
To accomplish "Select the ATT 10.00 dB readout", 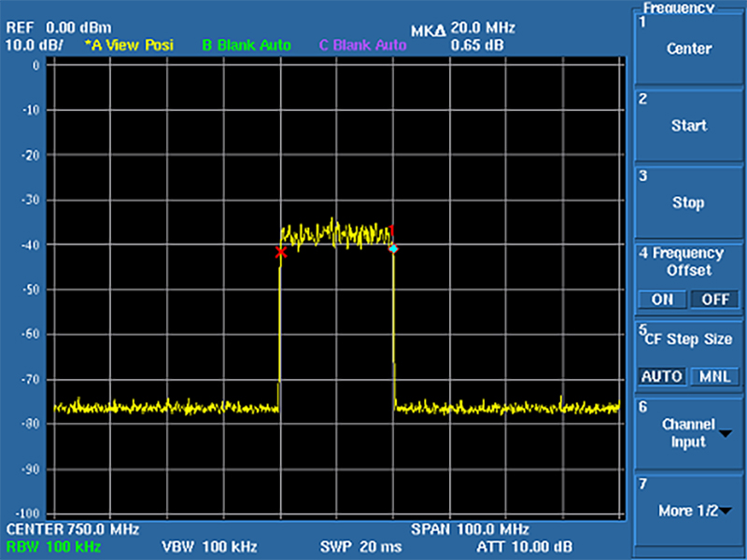I will coord(524,546).
